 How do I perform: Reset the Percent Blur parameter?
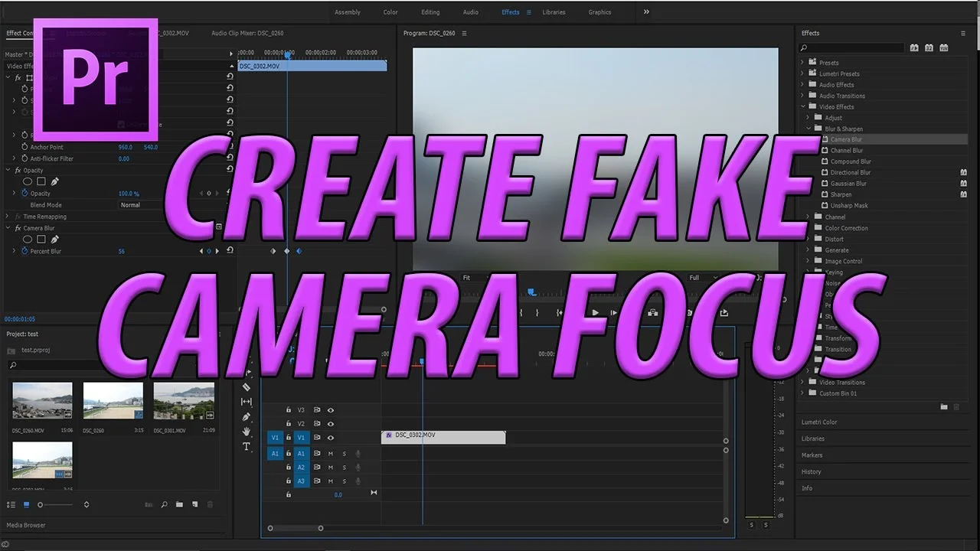point(230,251)
